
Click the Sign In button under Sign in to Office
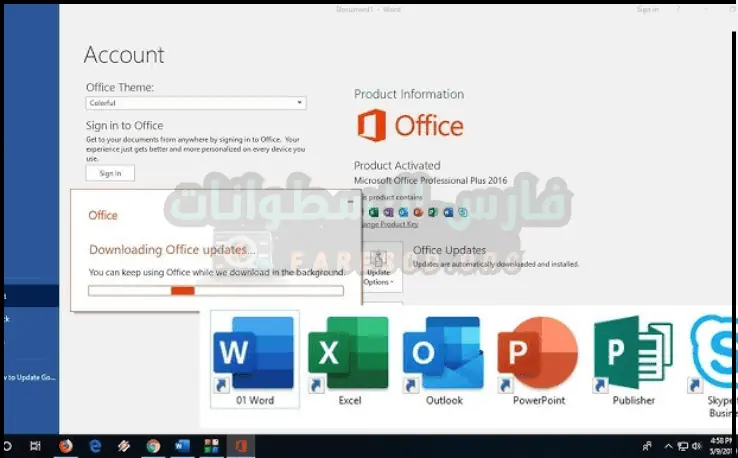pos(110,173)
